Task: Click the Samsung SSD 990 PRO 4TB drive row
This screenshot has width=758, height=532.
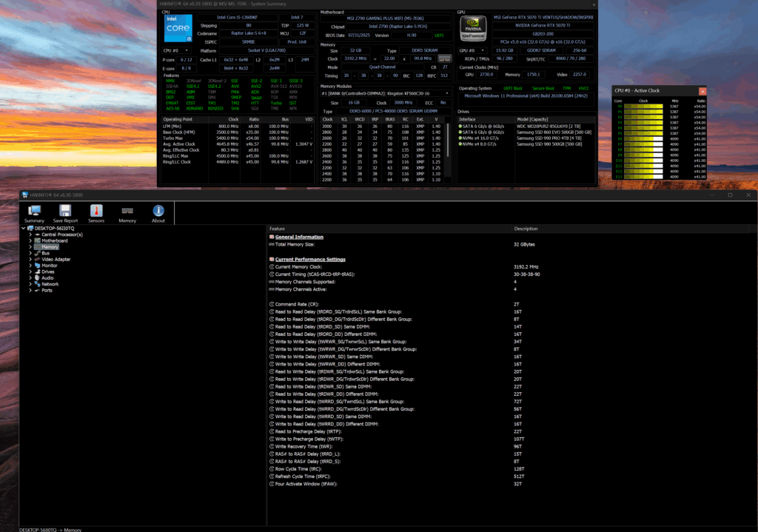Action: tap(526, 138)
